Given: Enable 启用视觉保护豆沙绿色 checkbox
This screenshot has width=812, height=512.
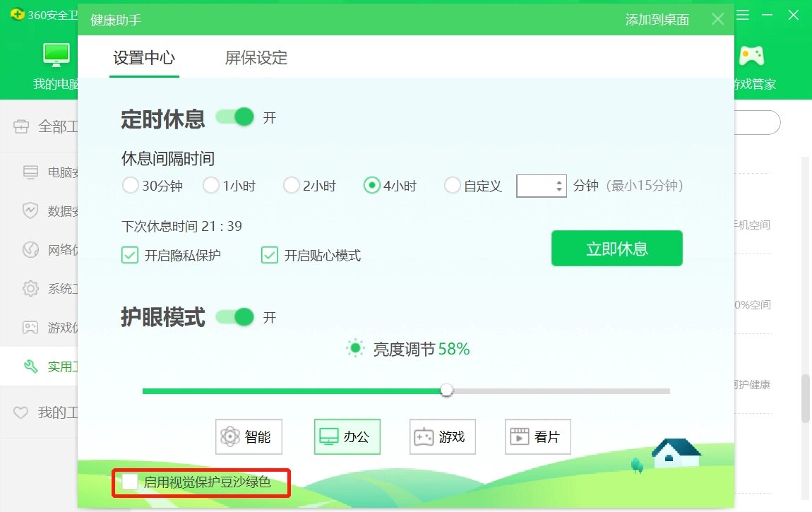Looking at the screenshot, I should pos(130,482).
